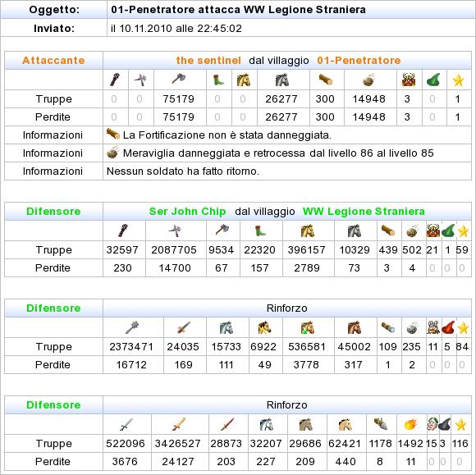The image size is (476, 475).
Task: Click fire catapult icon above 1492
Action: click(x=411, y=424)
